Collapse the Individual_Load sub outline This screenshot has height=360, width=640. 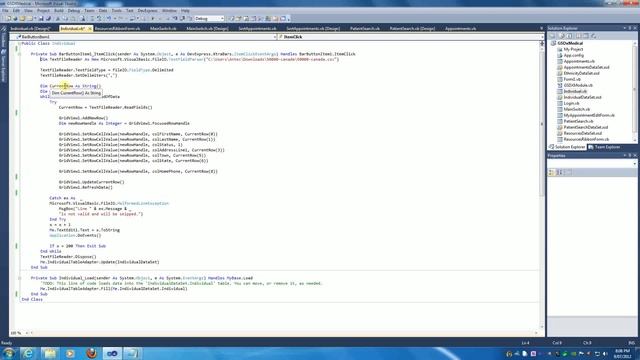click(19, 278)
